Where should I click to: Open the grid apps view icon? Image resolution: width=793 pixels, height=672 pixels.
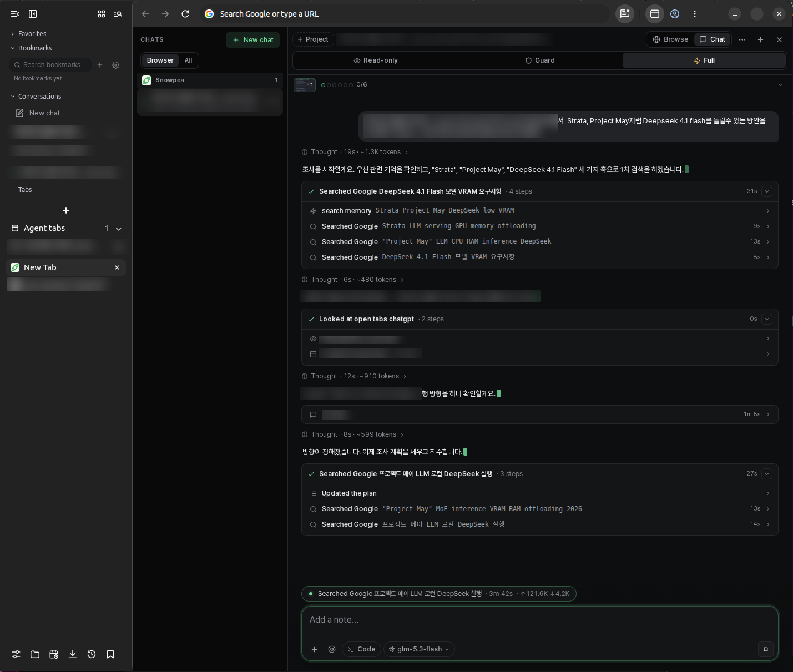(x=102, y=14)
